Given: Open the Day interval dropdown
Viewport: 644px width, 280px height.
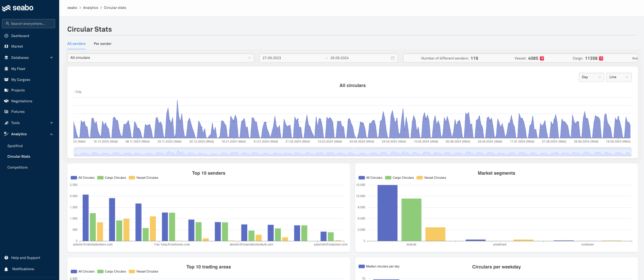Looking at the screenshot, I should 591,77.
